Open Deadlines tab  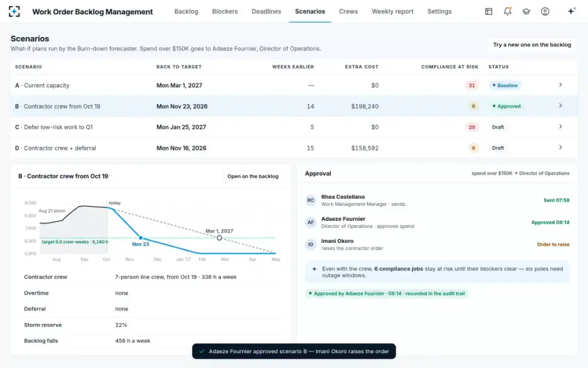(x=266, y=11)
